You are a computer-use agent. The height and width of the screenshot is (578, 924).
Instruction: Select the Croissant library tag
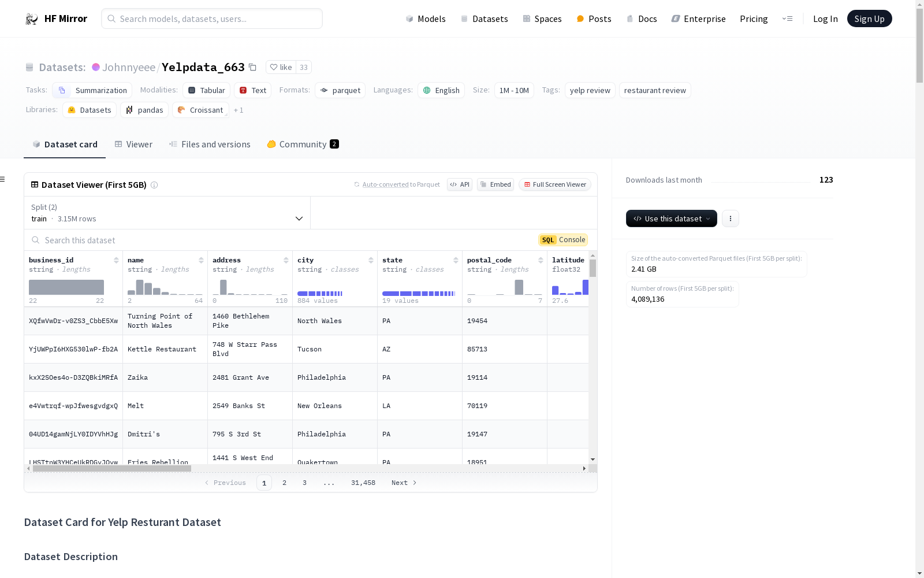pyautogui.click(x=200, y=110)
